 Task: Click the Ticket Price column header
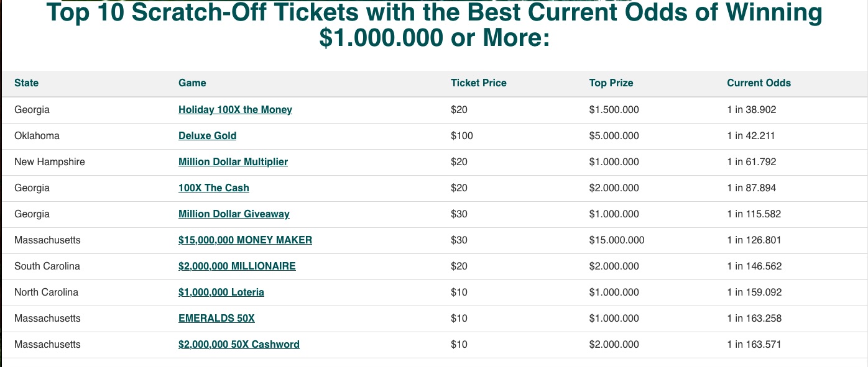point(478,83)
